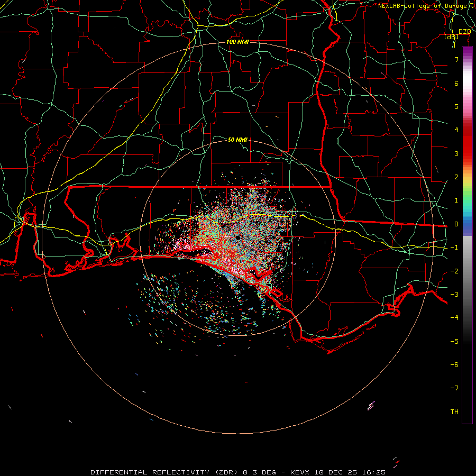The width and height of the screenshot is (476, 476).
Task: Click the -7 dB scale label
Action: (454, 388)
